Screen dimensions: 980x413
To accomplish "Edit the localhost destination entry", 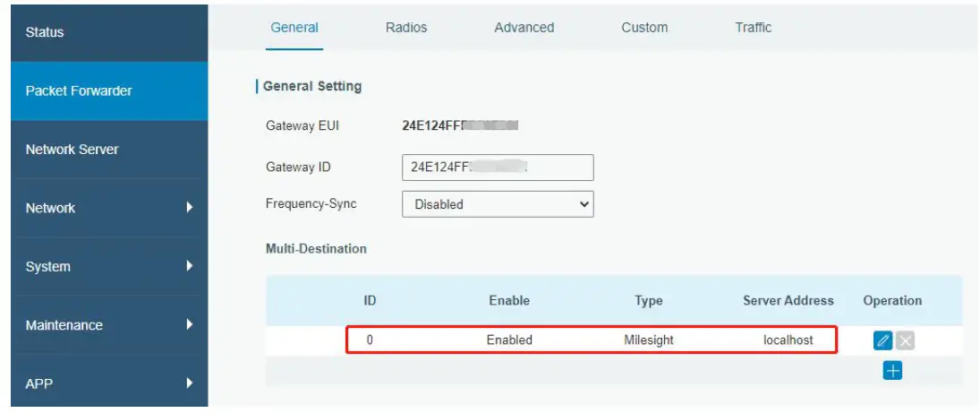I will point(882,340).
